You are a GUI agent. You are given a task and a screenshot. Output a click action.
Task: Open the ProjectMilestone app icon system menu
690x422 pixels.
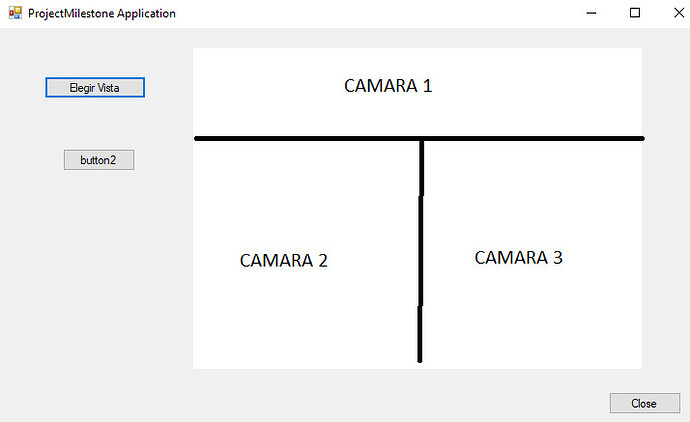[x=14, y=13]
